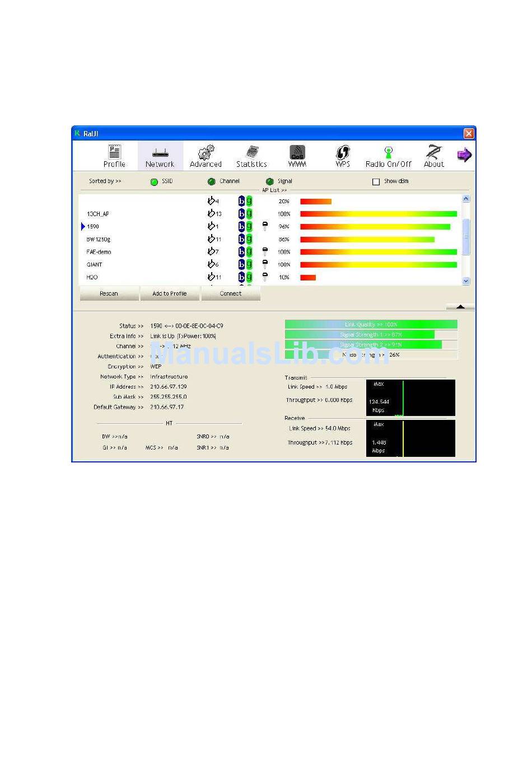Click Status value 1590 MAC address
This screenshot has width=532, height=767.
(186, 326)
